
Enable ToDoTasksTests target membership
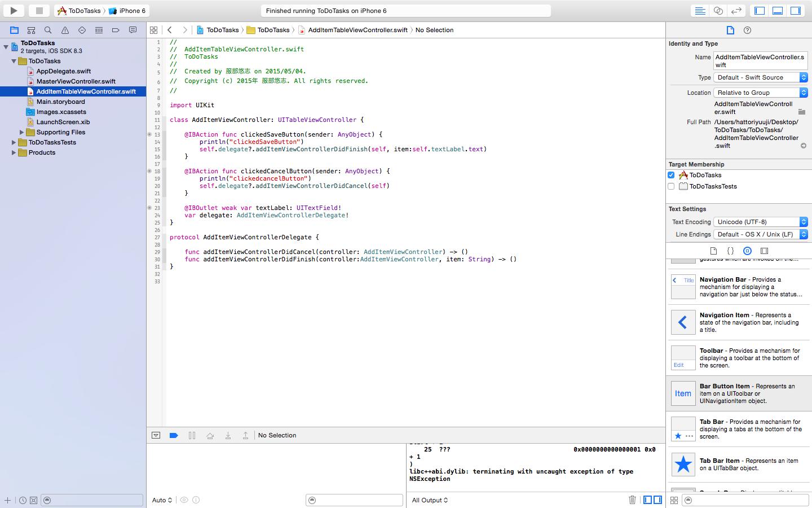tap(671, 186)
